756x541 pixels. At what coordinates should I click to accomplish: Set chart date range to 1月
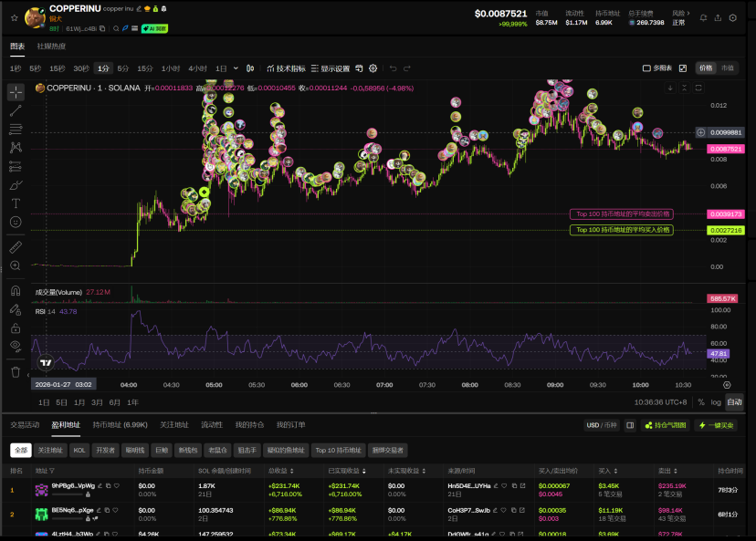point(79,402)
